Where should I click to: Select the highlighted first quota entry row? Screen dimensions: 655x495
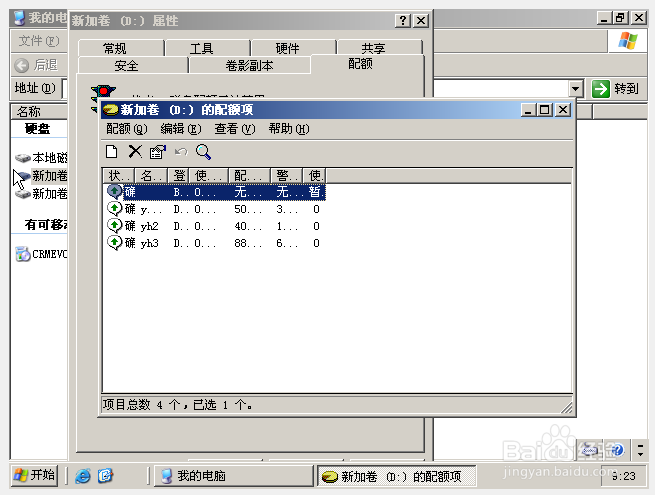[x=215, y=192]
